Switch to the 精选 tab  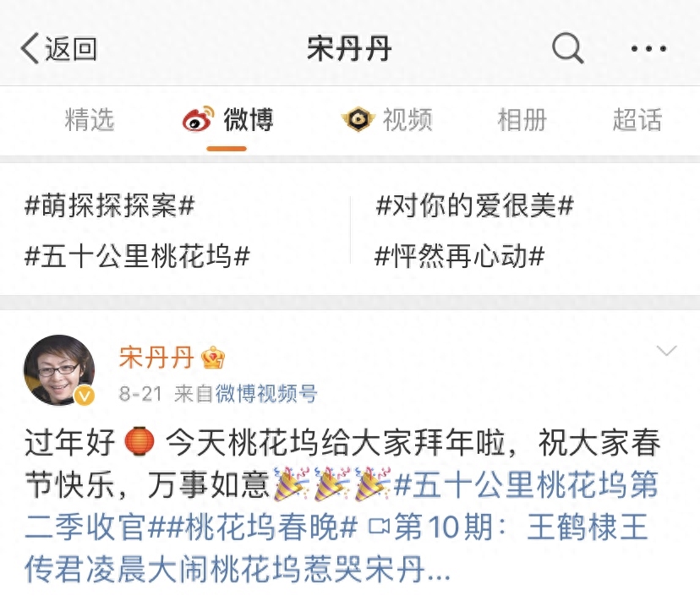tap(90, 120)
